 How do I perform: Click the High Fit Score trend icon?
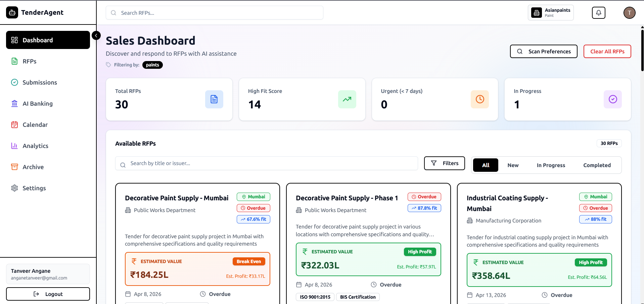(347, 99)
